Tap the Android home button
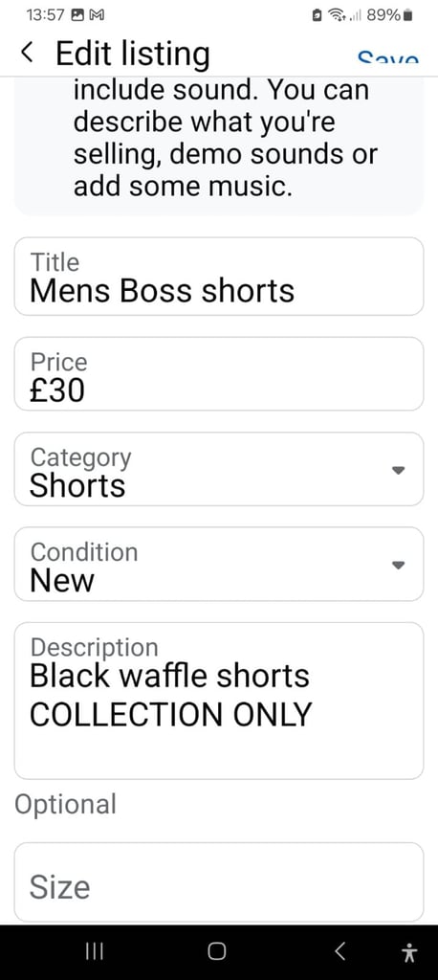438x980 pixels. point(217,951)
